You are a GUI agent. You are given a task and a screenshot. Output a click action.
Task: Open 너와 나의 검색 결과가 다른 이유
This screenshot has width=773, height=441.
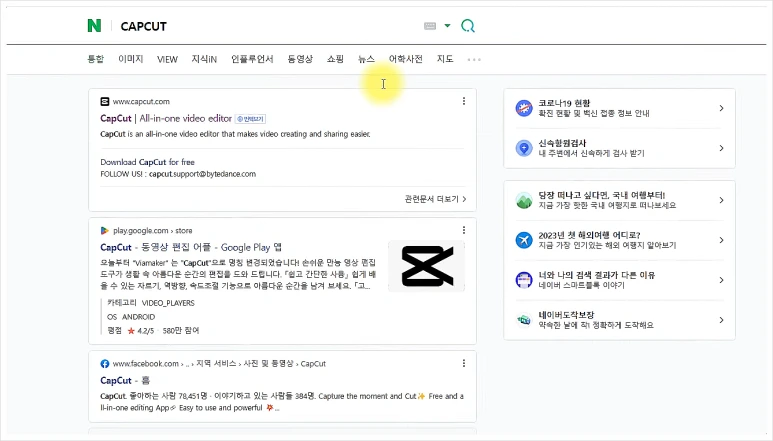click(x=619, y=280)
